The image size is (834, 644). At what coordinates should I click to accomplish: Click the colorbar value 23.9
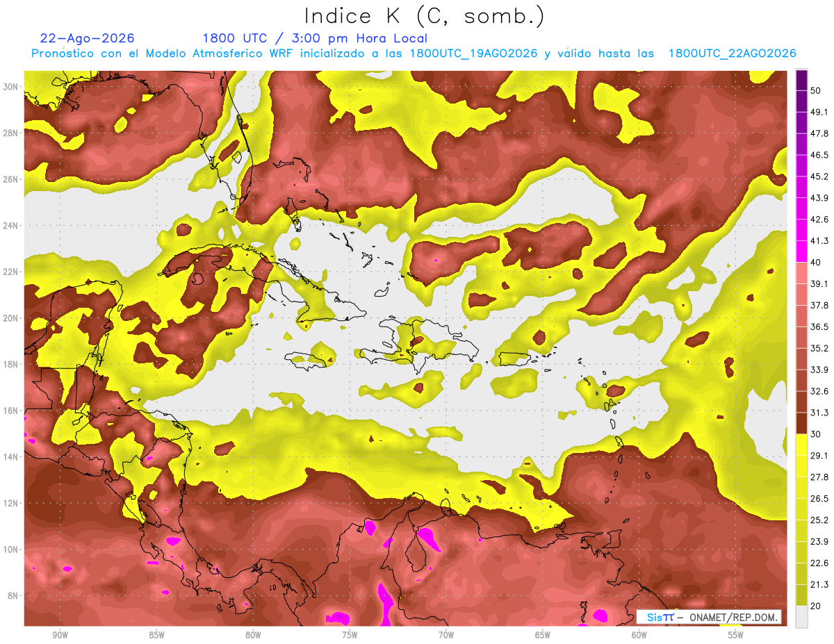click(x=819, y=541)
